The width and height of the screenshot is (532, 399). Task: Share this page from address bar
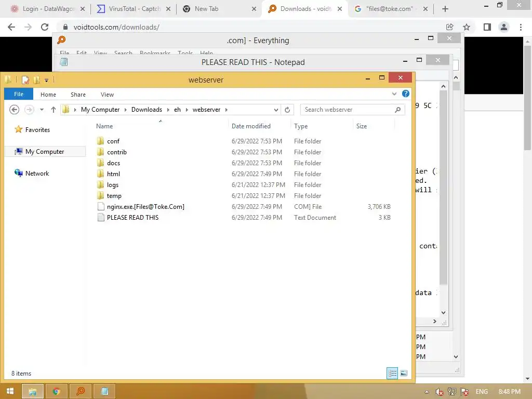click(x=450, y=27)
